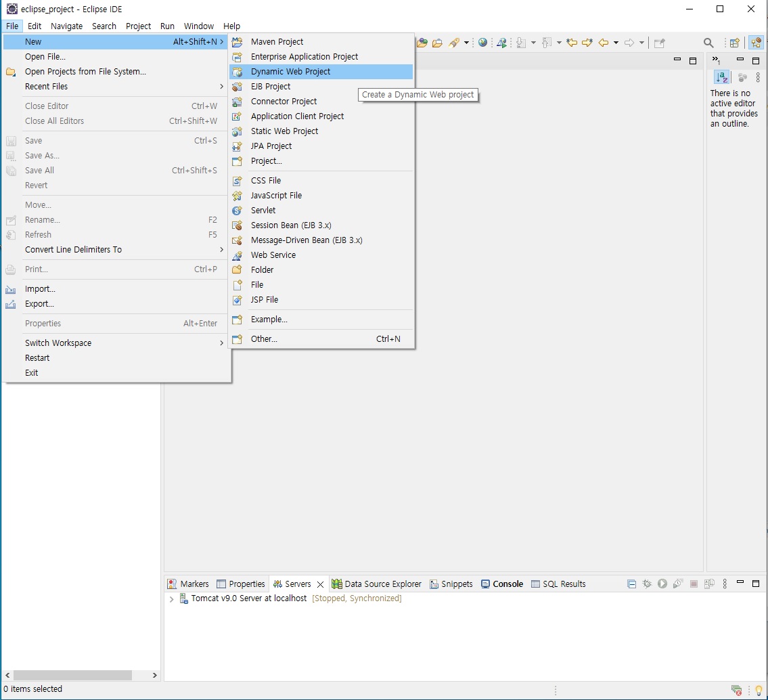Viewport: 768px width, 700px height.
Task: Choose Import from the File menu
Action: [x=116, y=288]
